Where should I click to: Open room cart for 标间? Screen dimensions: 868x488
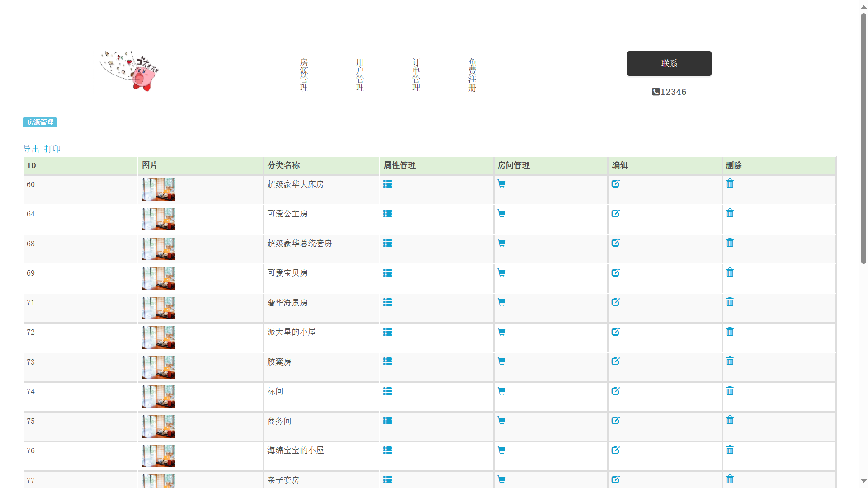click(x=501, y=391)
